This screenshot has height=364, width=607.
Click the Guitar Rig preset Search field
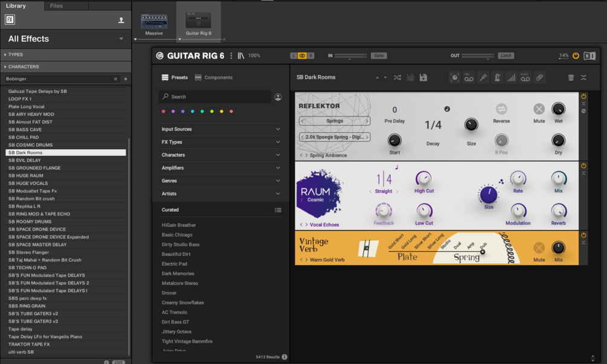(x=214, y=97)
